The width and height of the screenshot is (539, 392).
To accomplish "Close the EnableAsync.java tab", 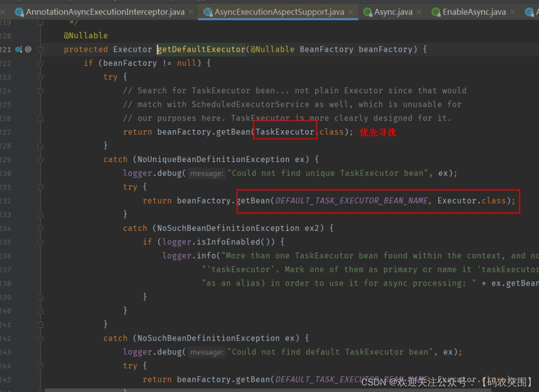I will click(513, 12).
